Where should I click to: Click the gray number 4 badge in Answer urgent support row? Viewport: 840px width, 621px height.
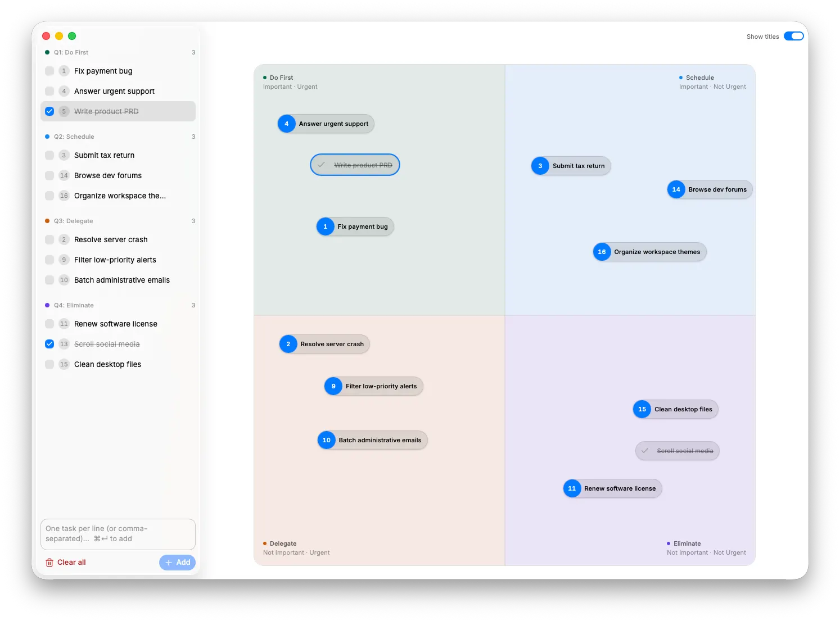click(64, 91)
